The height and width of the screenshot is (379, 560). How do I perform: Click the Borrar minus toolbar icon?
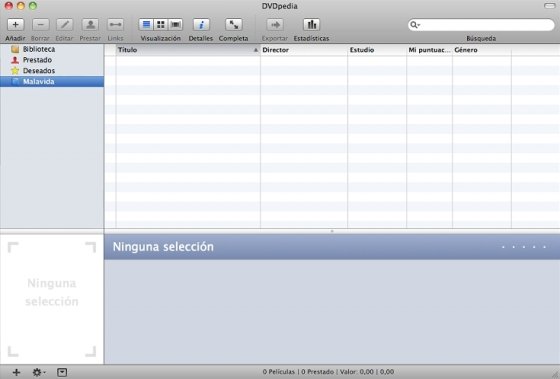pos(40,25)
